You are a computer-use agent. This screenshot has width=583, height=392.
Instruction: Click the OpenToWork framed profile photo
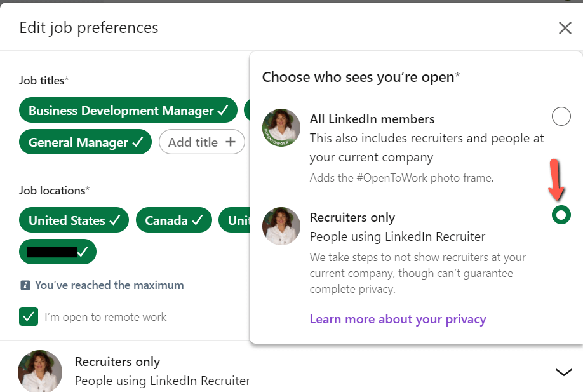point(281,128)
